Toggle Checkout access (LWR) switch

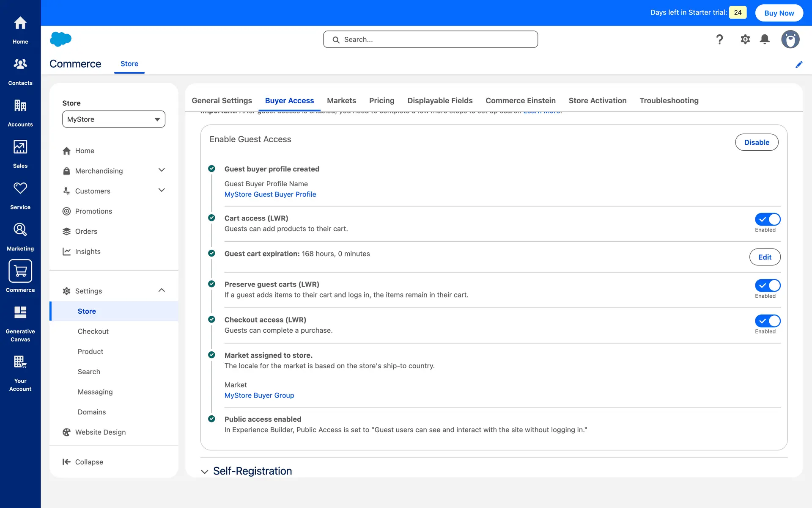[767, 321]
